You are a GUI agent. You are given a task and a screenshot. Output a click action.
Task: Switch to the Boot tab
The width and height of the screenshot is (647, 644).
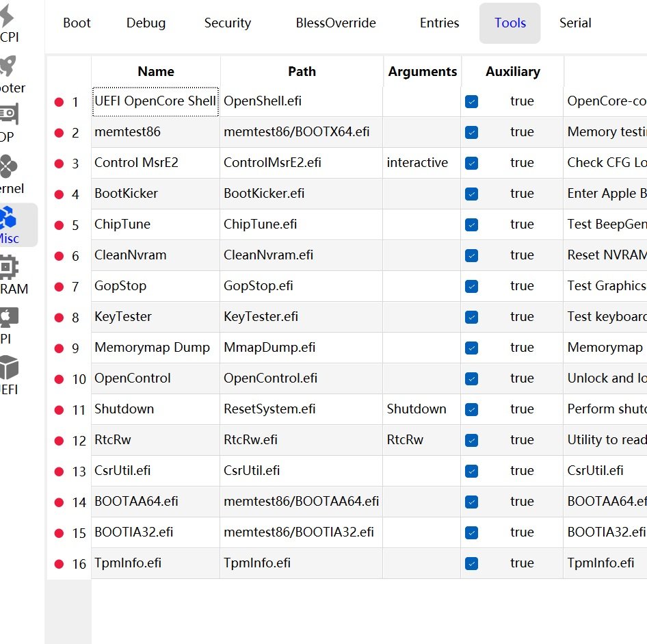[x=77, y=23]
